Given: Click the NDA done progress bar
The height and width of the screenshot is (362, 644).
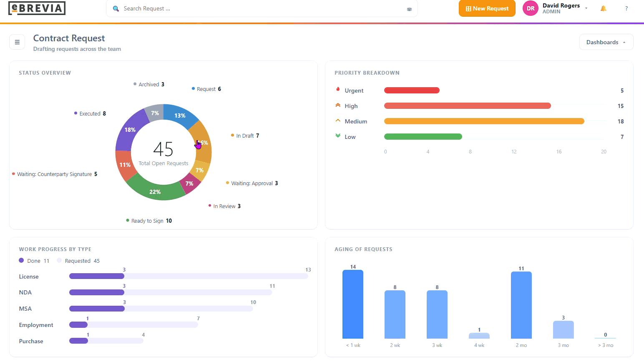Looking at the screenshot, I should click(x=97, y=292).
